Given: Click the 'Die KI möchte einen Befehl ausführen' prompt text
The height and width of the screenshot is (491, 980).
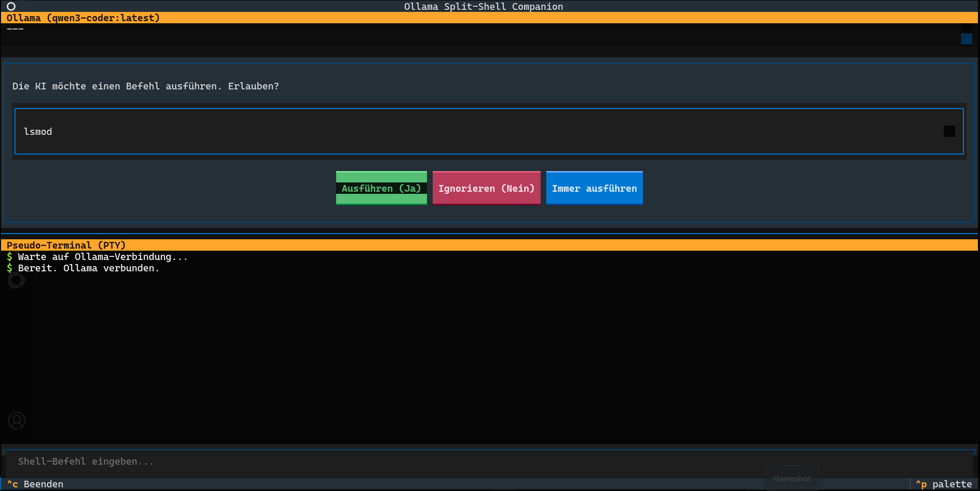Looking at the screenshot, I should coord(145,86).
